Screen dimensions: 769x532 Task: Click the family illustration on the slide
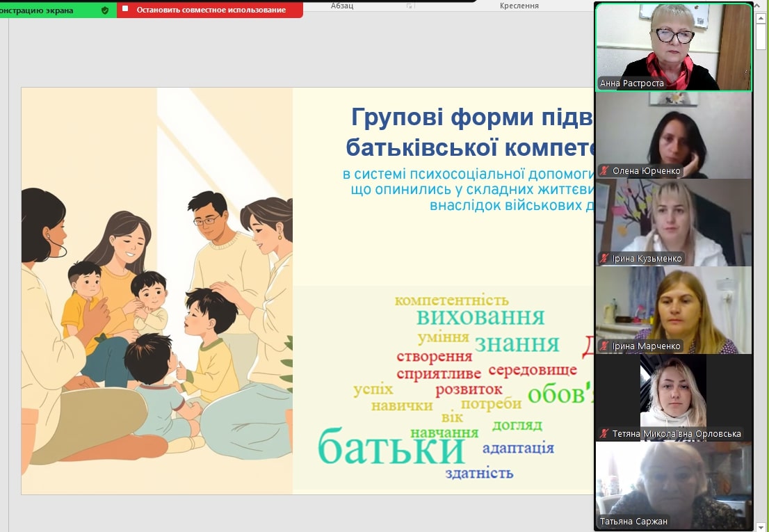point(157,291)
